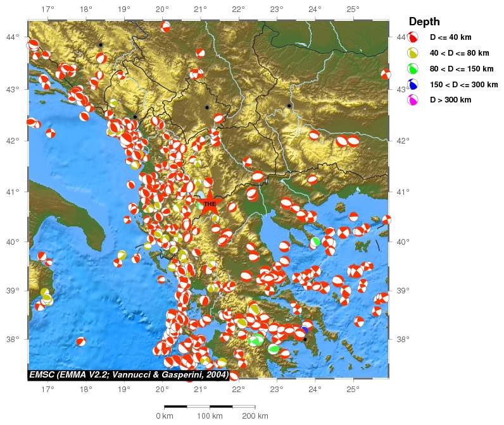
Task: Click the 39° latitude label on the right axis
Action: [403, 290]
